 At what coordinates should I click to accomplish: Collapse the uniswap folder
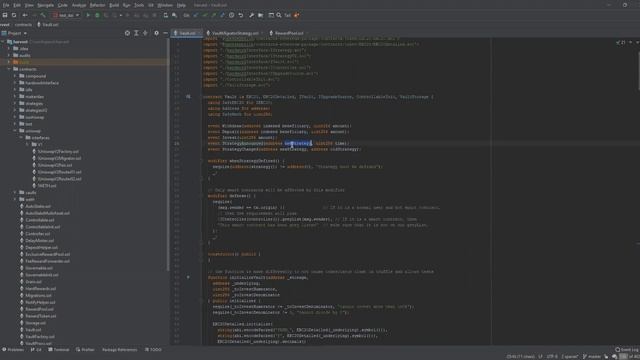click(15, 131)
